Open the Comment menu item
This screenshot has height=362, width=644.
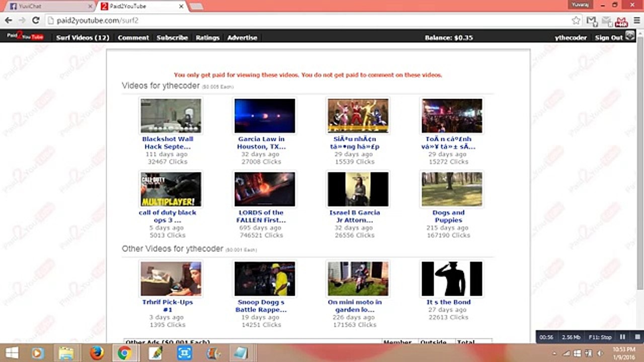133,38
